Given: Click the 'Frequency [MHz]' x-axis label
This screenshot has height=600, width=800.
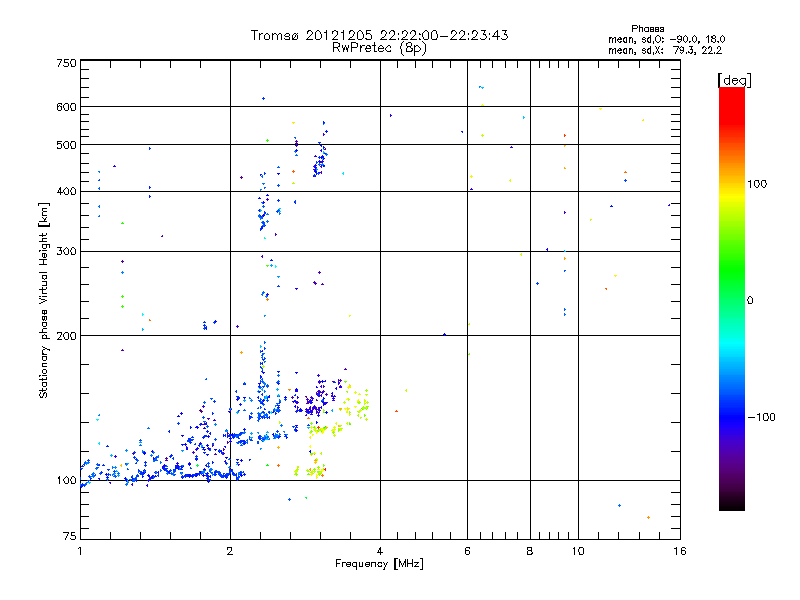Looking at the screenshot, I should (x=379, y=564).
